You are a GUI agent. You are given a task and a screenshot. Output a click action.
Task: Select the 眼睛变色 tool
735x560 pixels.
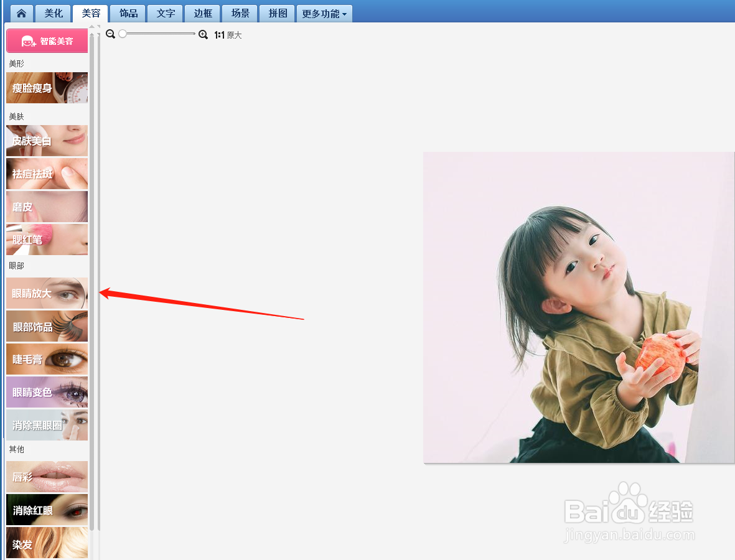(x=47, y=392)
